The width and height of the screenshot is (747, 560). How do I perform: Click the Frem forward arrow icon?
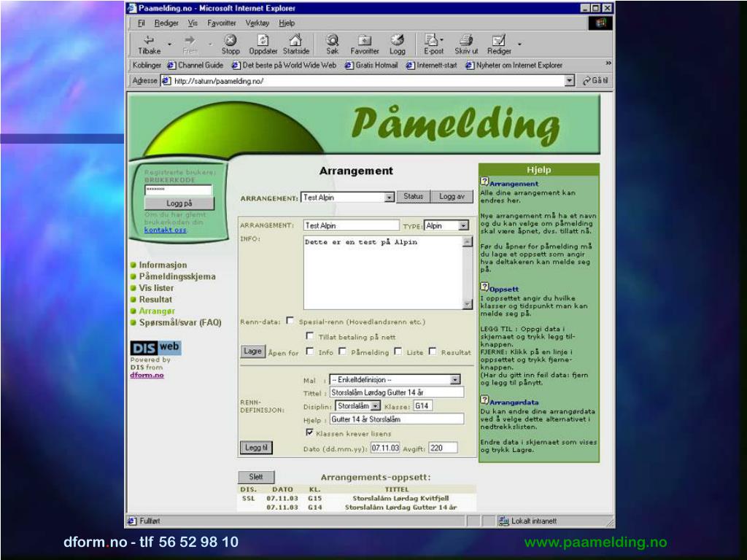point(190,40)
